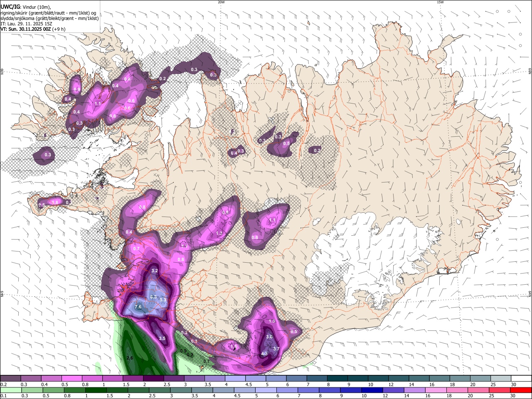
Task: Click the 3.2 precipitation value on the map
Action: pyautogui.click(x=155, y=271)
